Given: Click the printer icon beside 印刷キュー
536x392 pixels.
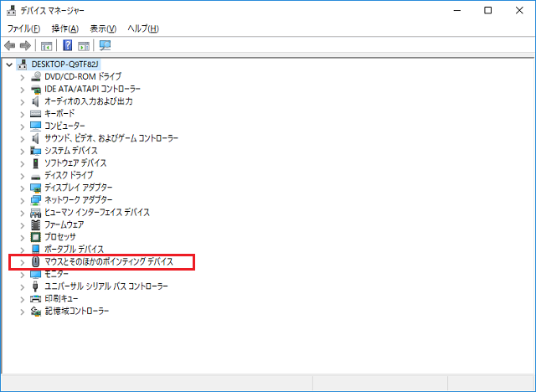Looking at the screenshot, I should click(35, 299).
